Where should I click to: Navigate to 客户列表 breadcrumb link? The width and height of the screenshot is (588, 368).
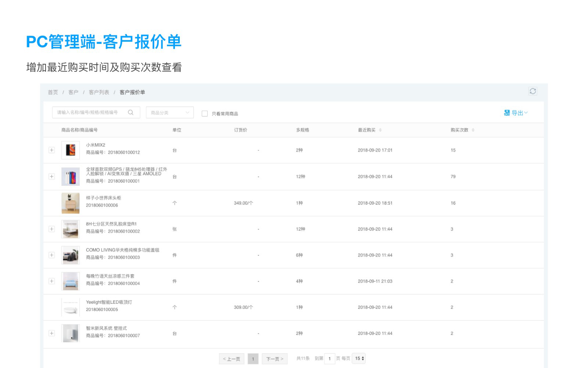pos(99,92)
